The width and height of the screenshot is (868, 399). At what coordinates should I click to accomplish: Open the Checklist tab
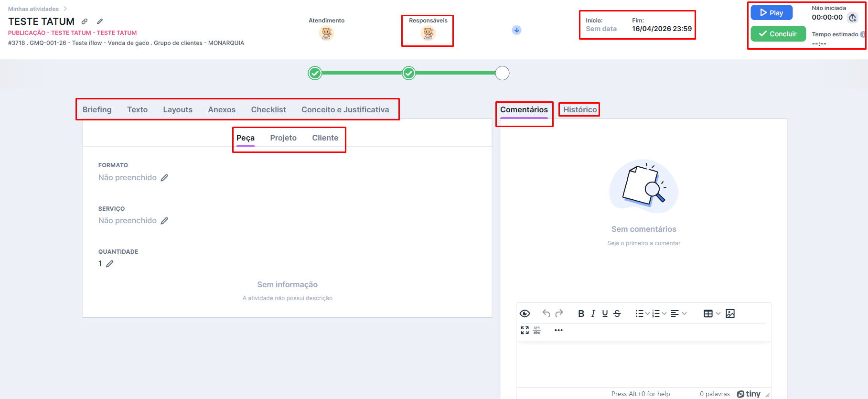[268, 109]
